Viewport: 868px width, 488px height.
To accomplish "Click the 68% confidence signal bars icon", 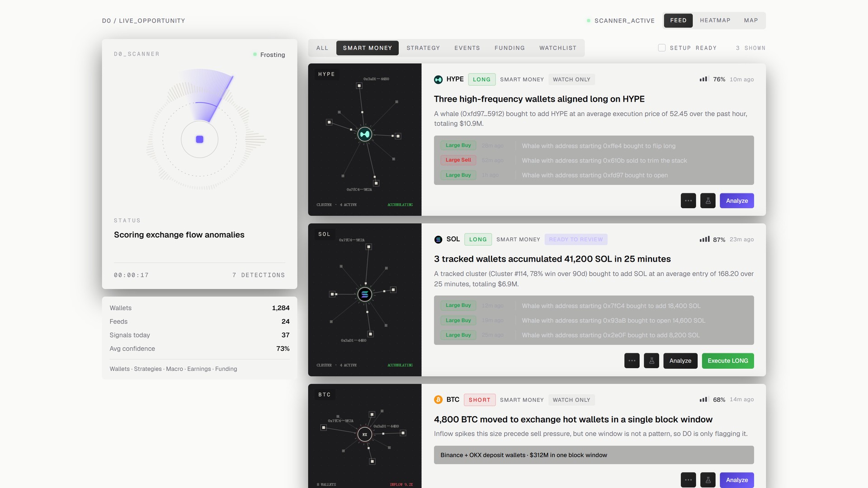I will pos(704,399).
